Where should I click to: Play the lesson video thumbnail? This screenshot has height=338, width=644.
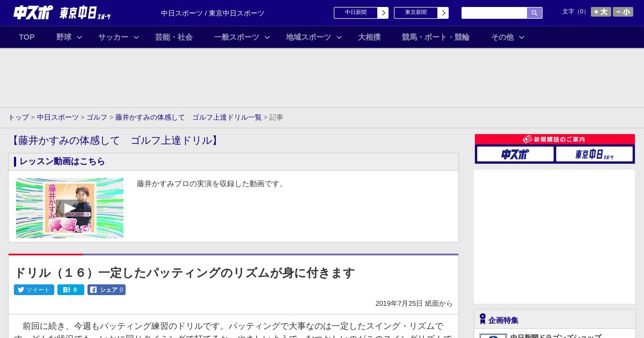coord(70,208)
